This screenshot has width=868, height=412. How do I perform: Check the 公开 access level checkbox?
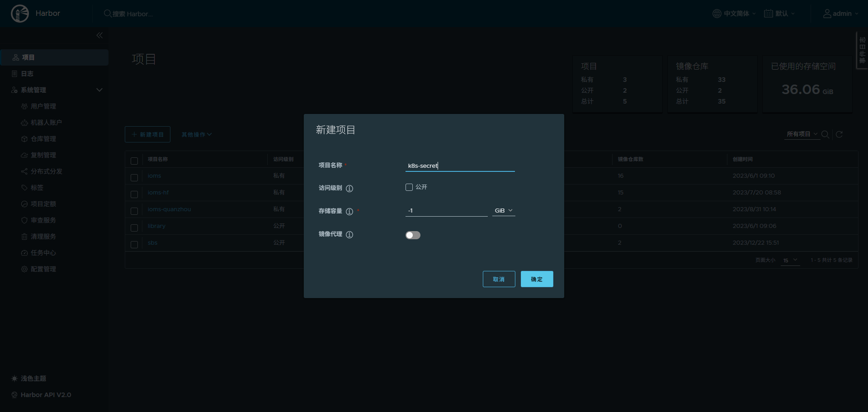coord(409,187)
